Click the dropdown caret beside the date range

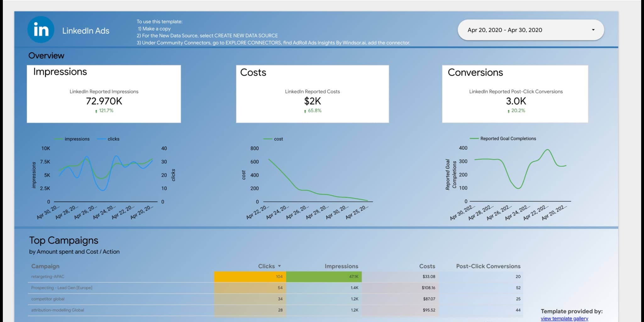[593, 30]
